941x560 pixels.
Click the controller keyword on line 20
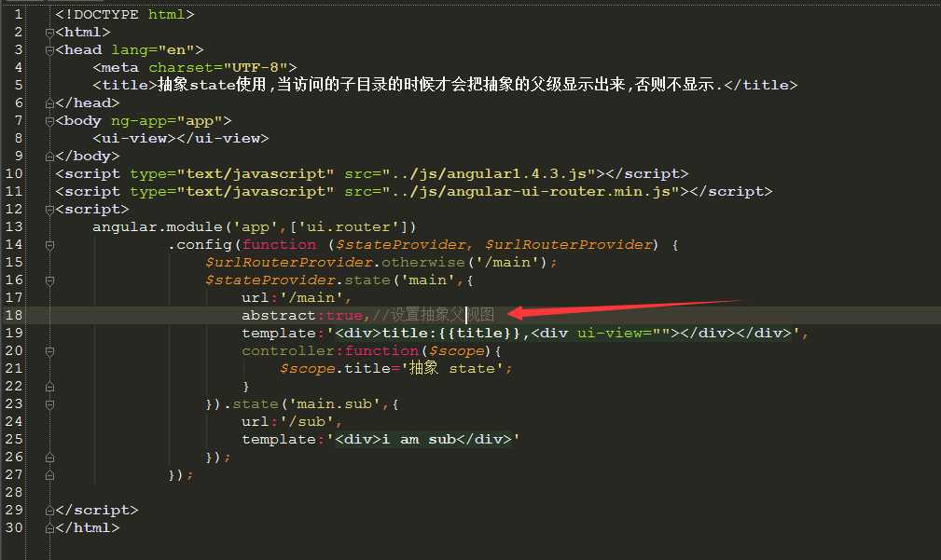(288, 350)
